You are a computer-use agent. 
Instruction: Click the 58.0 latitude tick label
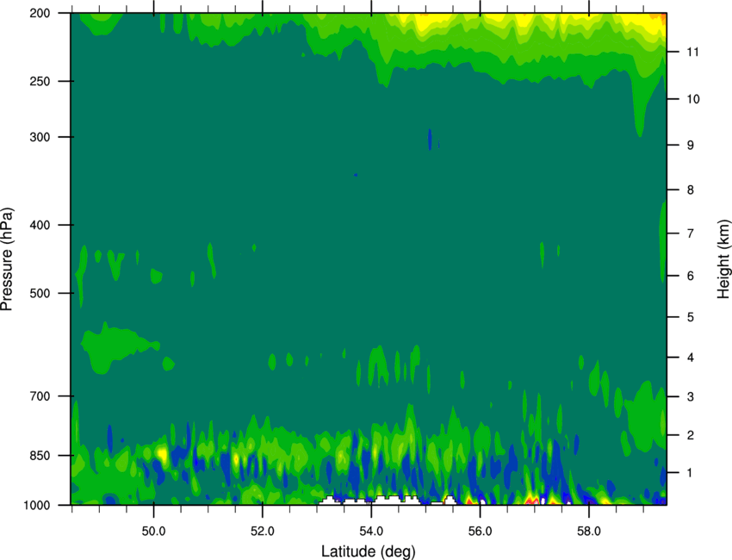coord(589,532)
